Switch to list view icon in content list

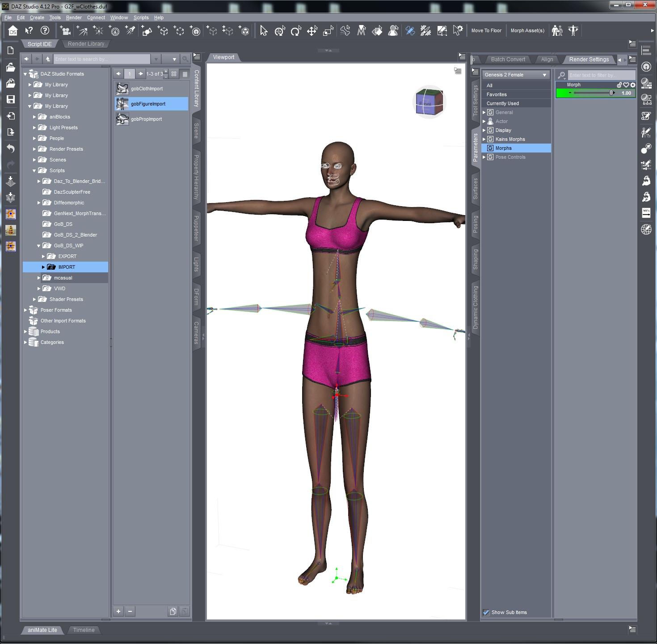click(x=185, y=74)
